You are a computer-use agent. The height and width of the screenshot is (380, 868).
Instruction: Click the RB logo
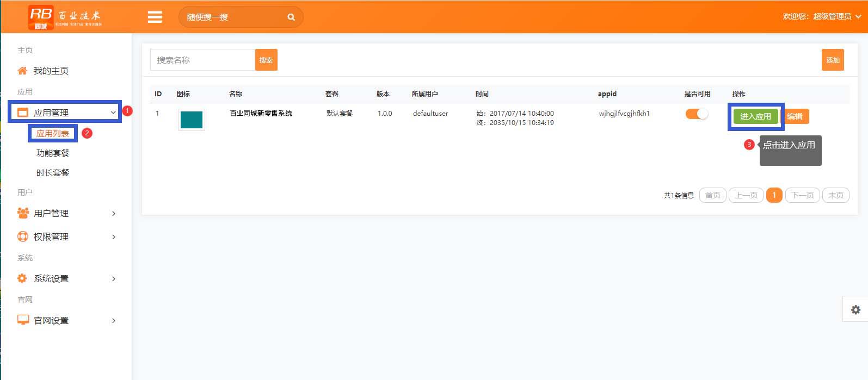point(41,17)
